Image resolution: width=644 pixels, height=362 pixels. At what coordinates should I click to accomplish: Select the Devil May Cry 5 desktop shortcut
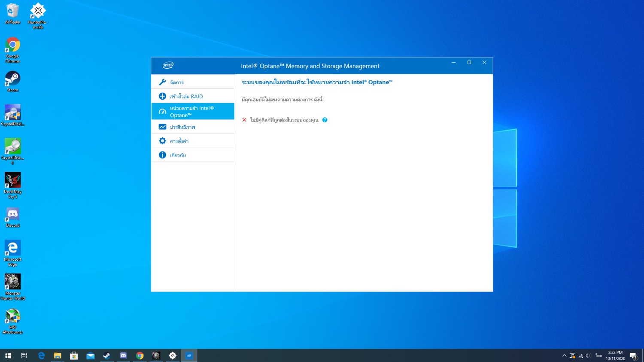click(13, 186)
